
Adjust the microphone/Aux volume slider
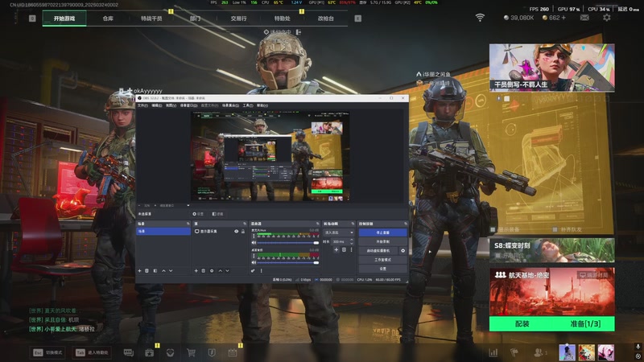point(288,243)
